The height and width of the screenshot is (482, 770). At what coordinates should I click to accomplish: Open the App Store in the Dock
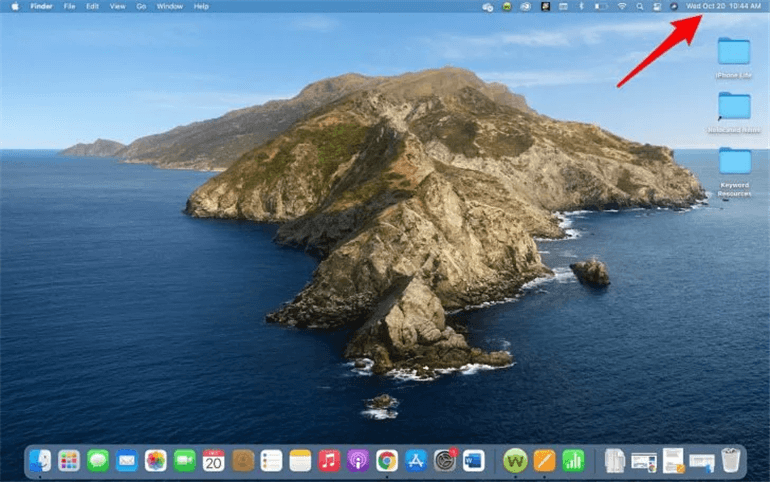[416, 461]
